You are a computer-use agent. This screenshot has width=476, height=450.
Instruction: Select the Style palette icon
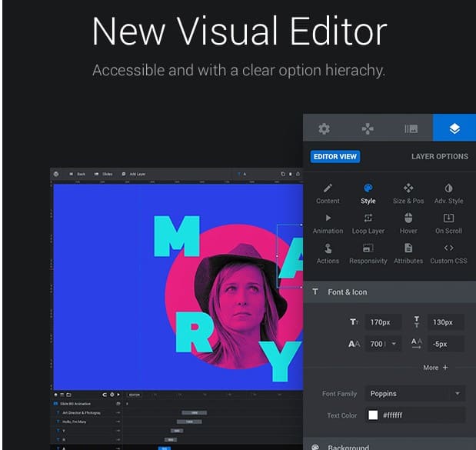tap(368, 193)
